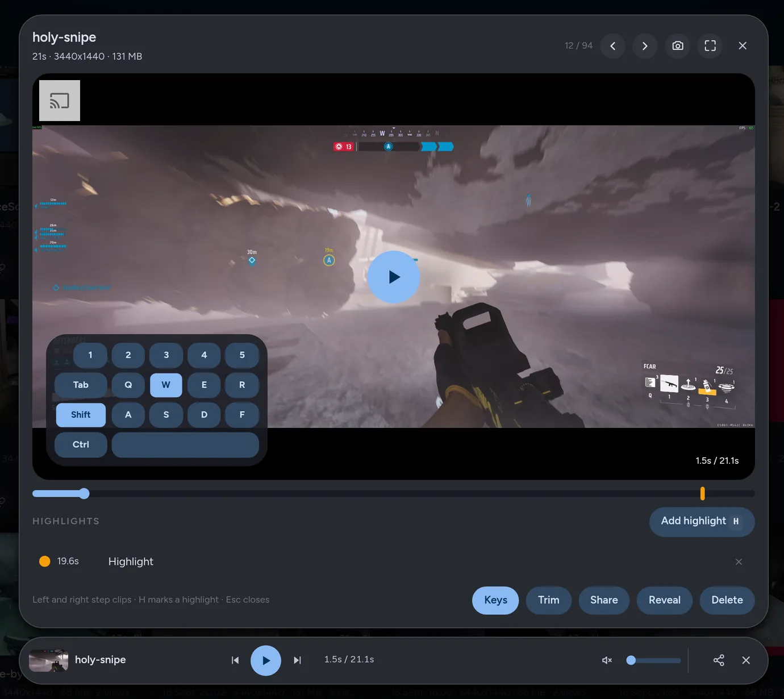The width and height of the screenshot is (784, 699).
Task: Skip to previous clip in mini player
Action: (x=235, y=660)
